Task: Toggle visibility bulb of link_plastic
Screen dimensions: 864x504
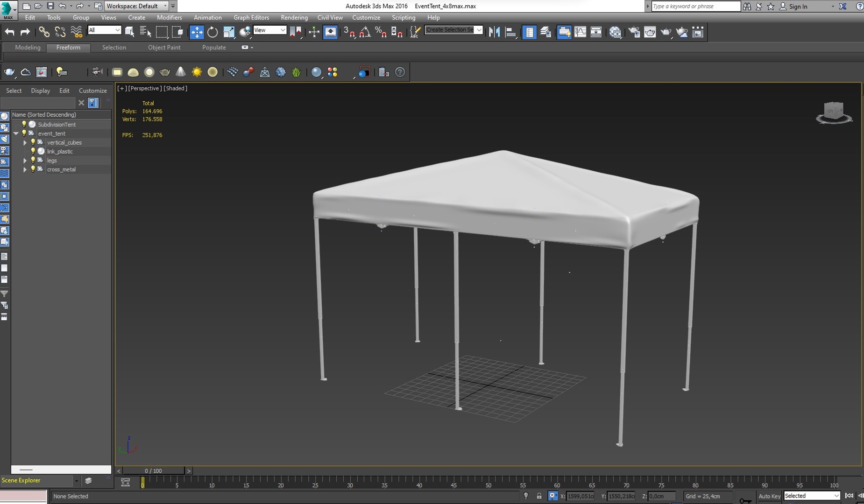Action: (33, 151)
